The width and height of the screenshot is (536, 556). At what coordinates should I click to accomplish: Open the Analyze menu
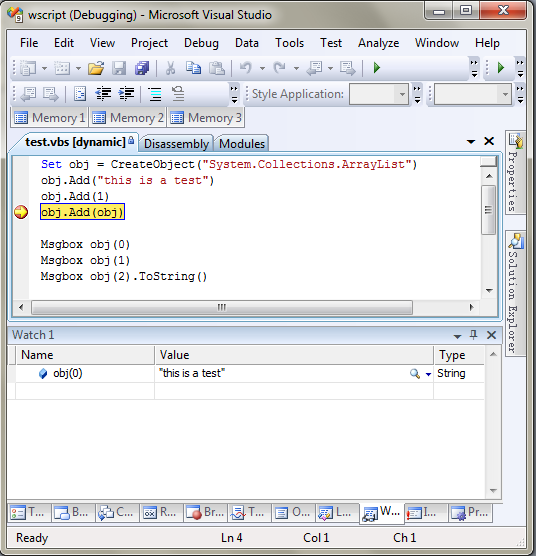(378, 43)
